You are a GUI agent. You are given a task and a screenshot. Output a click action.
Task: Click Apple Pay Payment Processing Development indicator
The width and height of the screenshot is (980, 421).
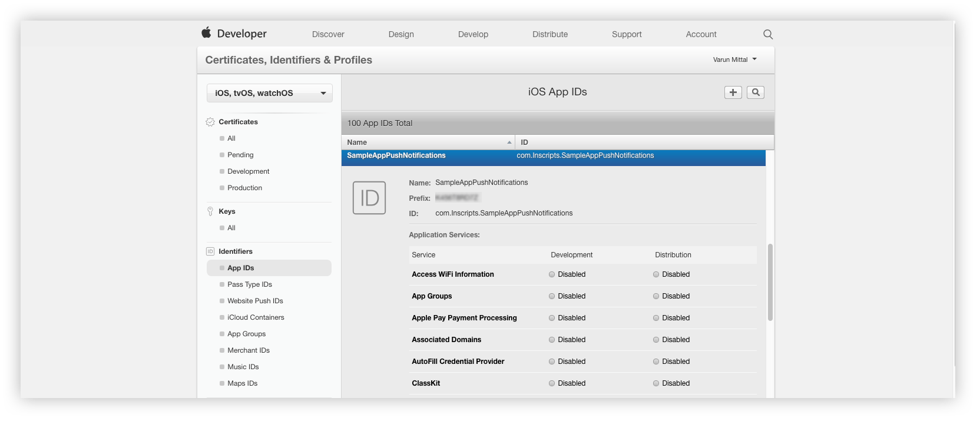[552, 318]
